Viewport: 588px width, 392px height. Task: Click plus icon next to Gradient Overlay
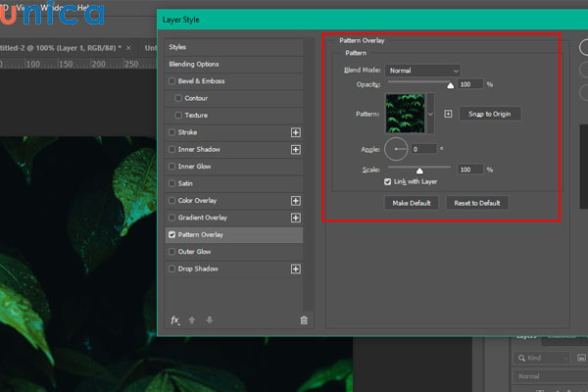(x=295, y=218)
